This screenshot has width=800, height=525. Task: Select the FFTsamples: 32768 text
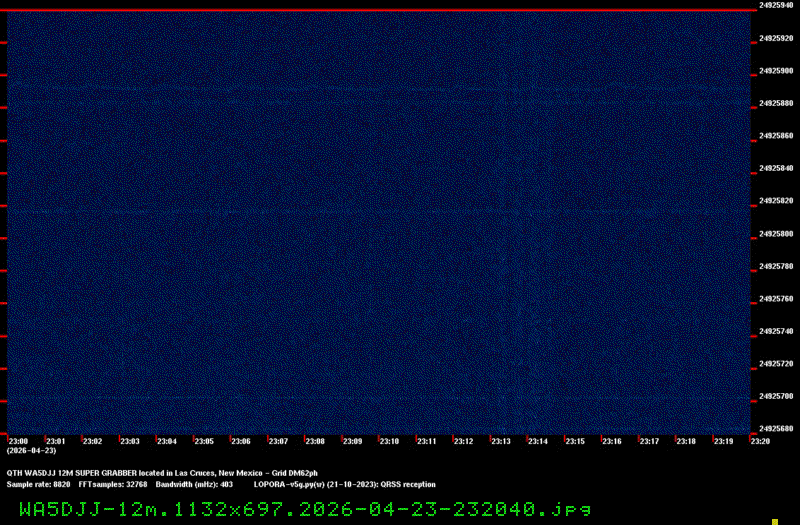click(113, 483)
